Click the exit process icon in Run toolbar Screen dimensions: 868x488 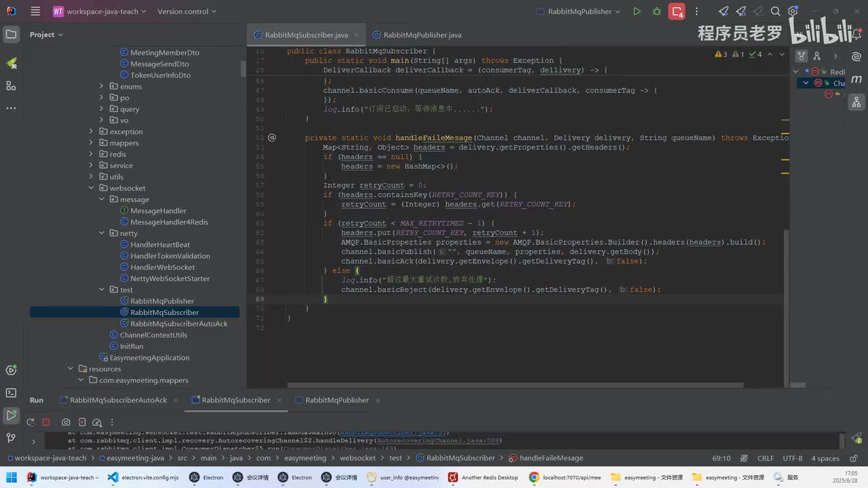81,422
